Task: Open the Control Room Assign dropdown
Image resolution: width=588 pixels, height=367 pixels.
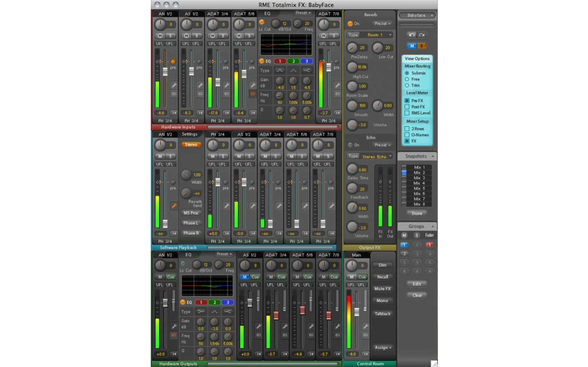Action: click(x=382, y=348)
